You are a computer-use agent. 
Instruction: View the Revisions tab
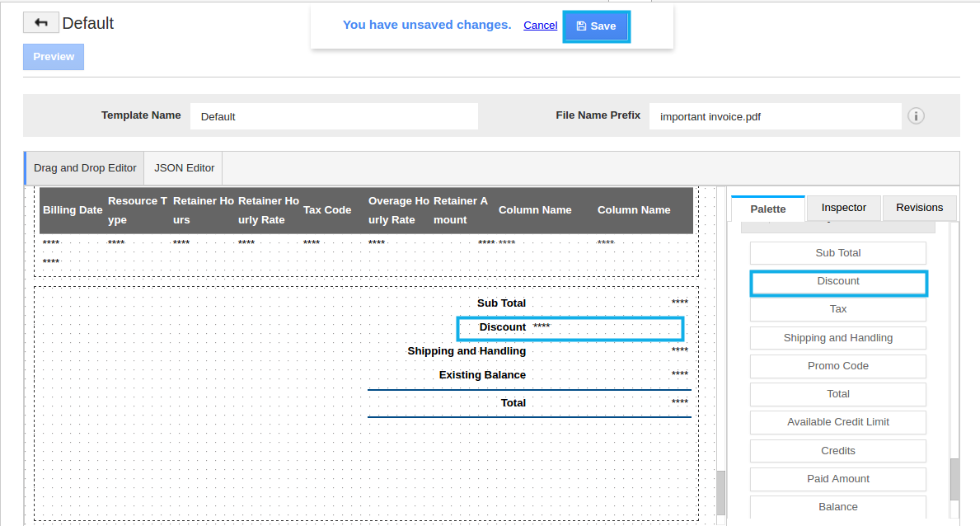(918, 208)
